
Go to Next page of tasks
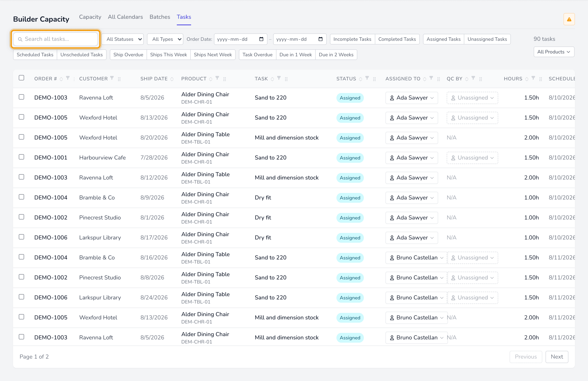(557, 357)
